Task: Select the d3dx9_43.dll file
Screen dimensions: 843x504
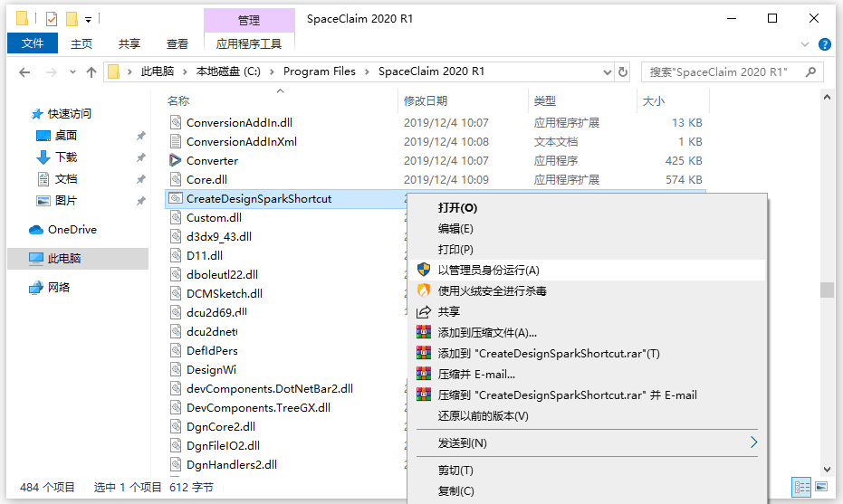Action: coord(219,236)
